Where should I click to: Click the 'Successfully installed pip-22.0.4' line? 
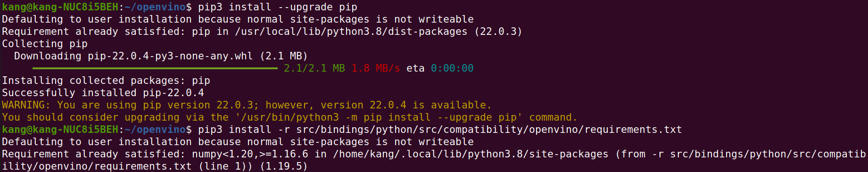pyautogui.click(x=103, y=93)
